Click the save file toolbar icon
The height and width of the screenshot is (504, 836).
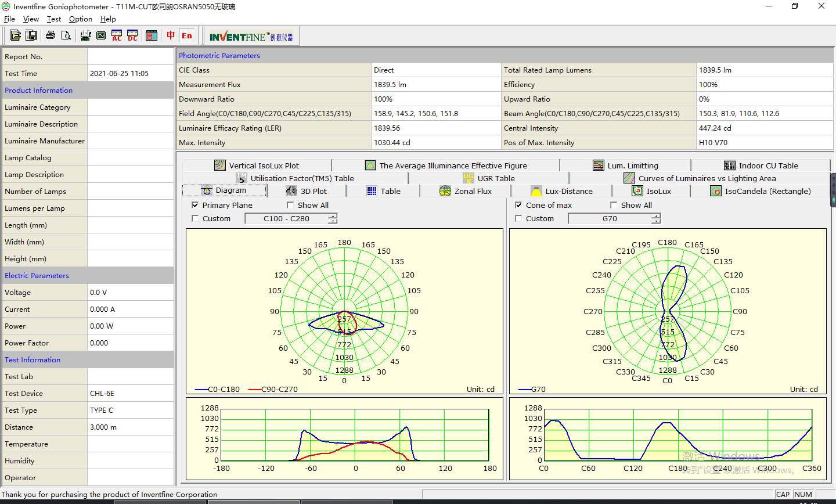[x=31, y=35]
